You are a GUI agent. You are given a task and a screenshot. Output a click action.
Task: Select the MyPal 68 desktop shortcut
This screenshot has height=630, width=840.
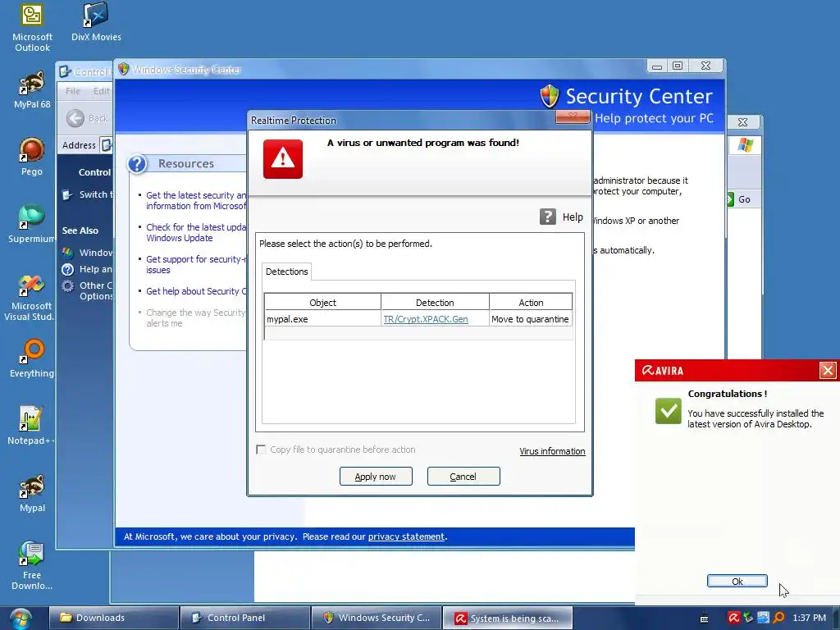[x=32, y=90]
